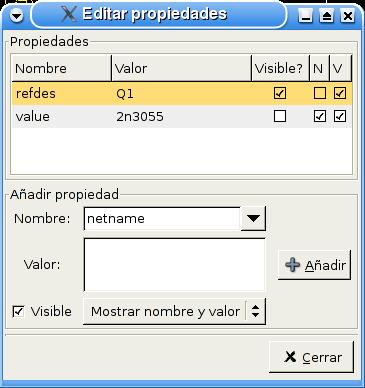365x388 pixels.
Task: Shade the window using the roll-up icon
Action: tap(326, 16)
